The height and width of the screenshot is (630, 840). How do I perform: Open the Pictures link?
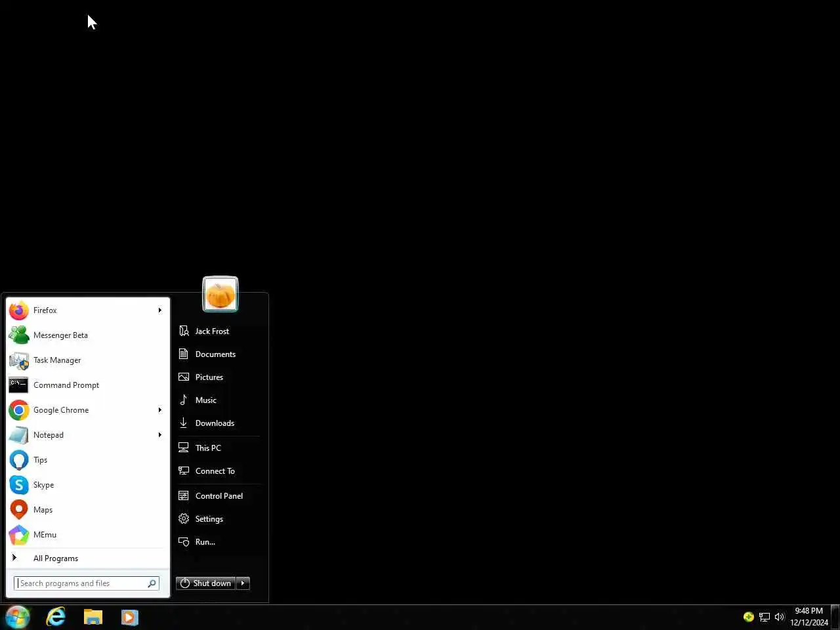[209, 377]
